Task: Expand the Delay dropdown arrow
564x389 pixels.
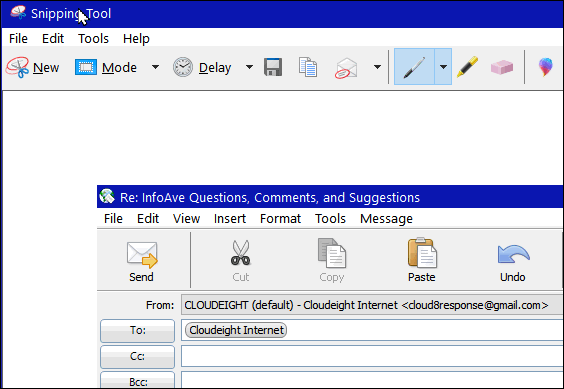Action: pyautogui.click(x=249, y=67)
